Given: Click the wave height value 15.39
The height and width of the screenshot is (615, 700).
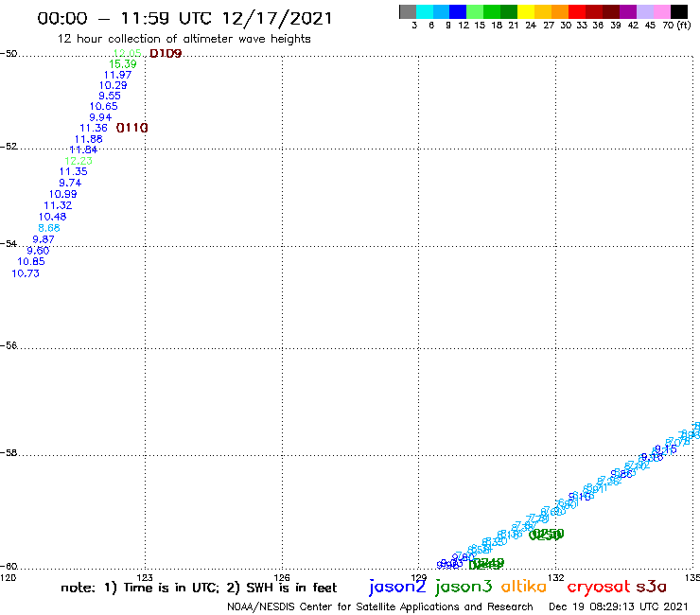Looking at the screenshot, I should (x=123, y=64).
